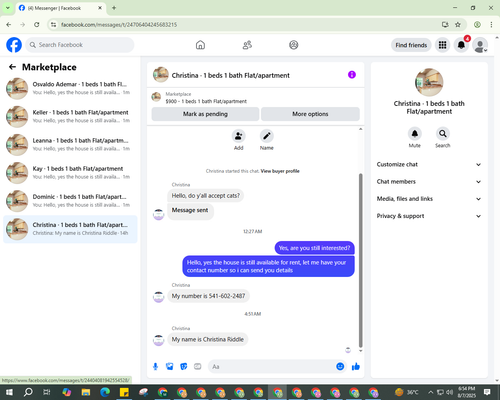Open the Kay conversation

click(70, 173)
